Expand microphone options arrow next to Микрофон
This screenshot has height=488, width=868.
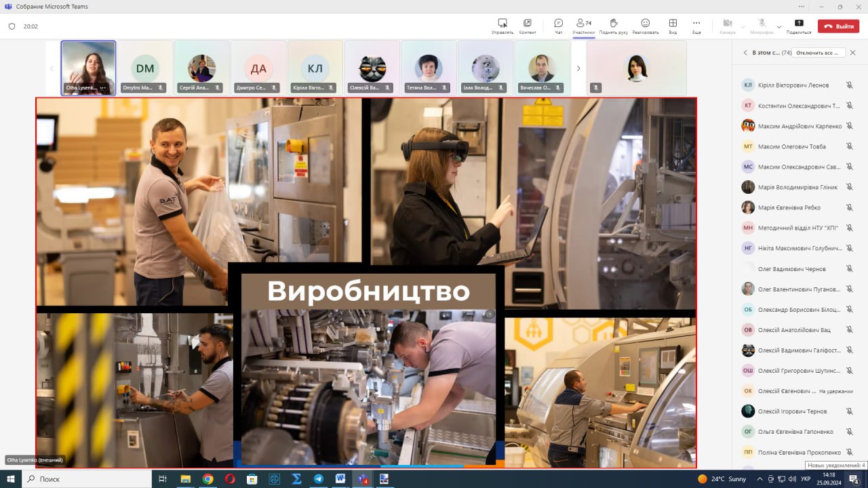point(779,26)
